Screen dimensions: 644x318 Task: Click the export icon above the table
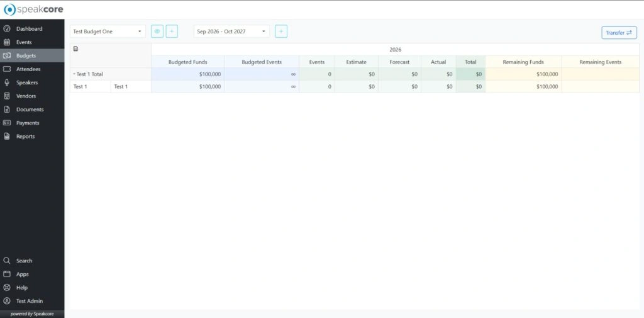click(76, 48)
